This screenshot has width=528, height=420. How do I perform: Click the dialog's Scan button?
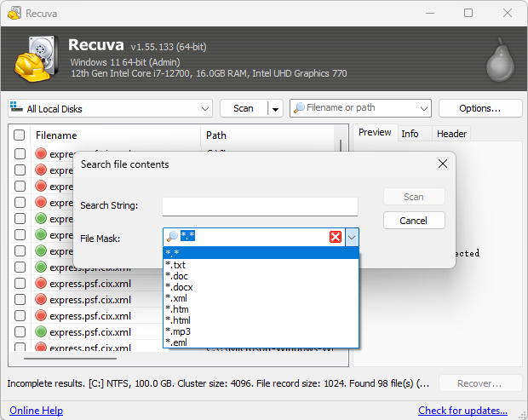(414, 197)
